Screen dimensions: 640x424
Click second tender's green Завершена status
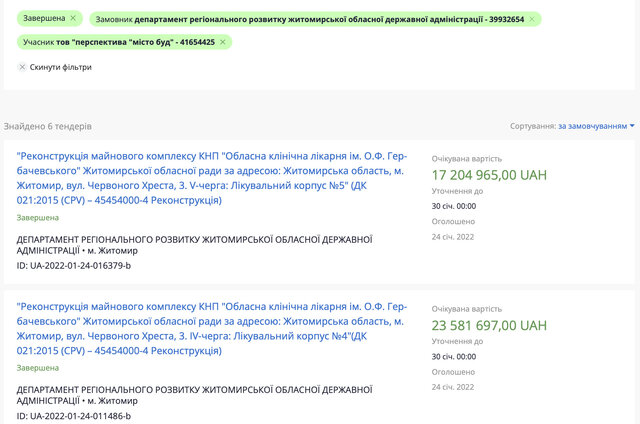tap(38, 368)
